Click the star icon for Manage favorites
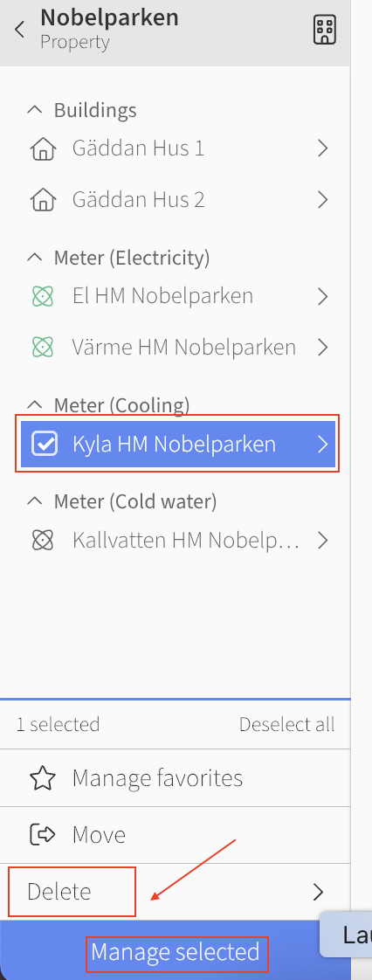 click(x=43, y=778)
